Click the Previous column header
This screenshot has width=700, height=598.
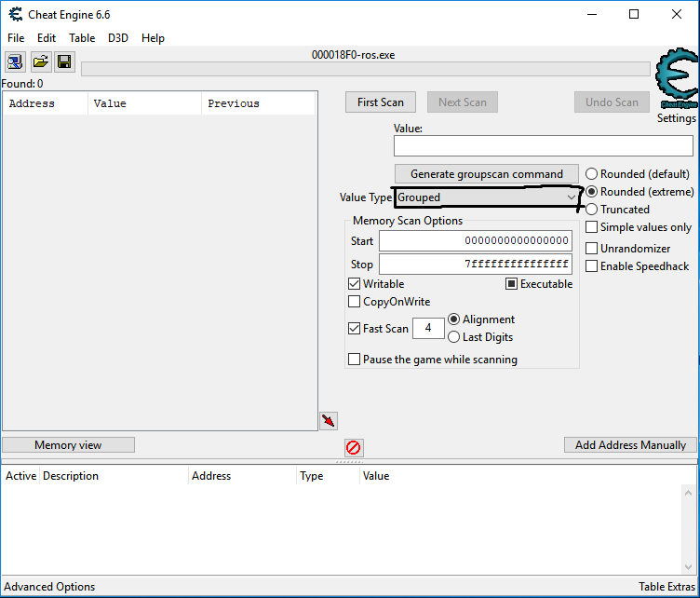(258, 103)
